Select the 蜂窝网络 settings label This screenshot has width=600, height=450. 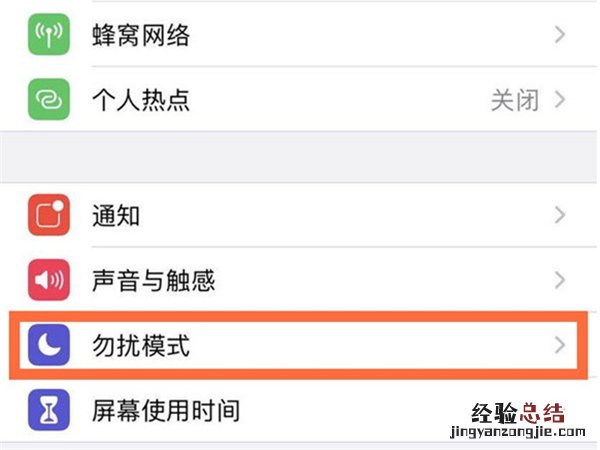pos(140,37)
